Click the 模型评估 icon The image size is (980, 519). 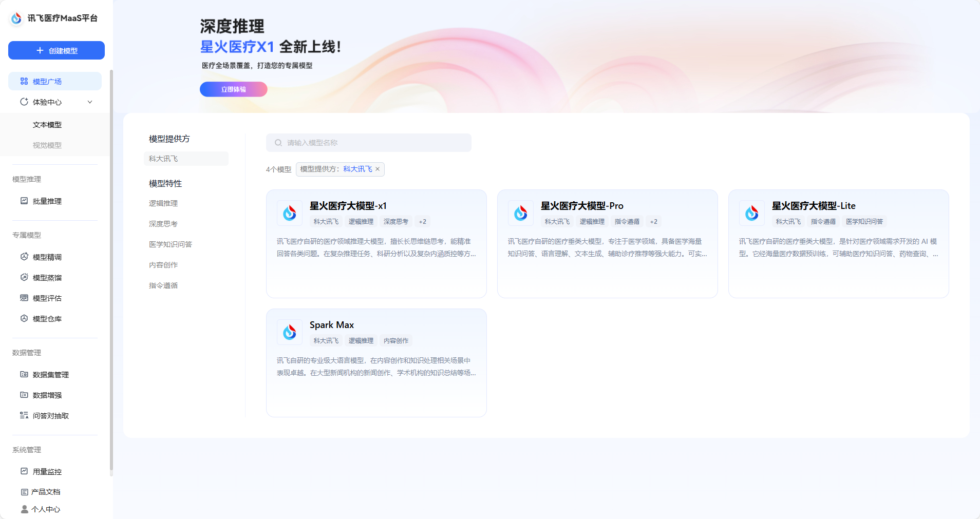(x=24, y=298)
